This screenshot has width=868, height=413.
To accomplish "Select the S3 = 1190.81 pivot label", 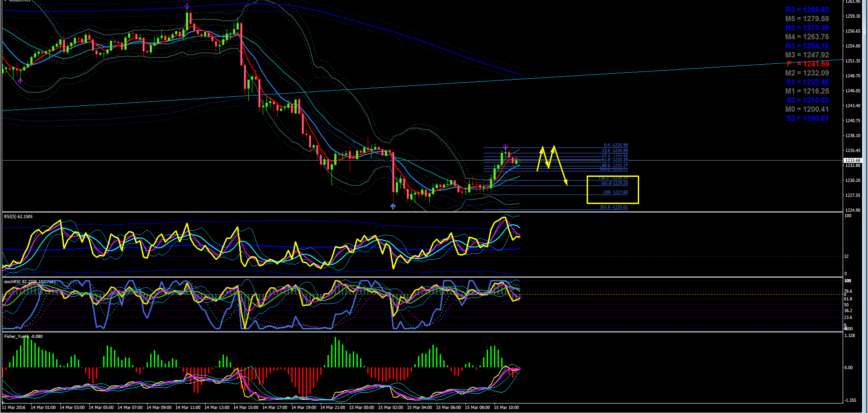I will 807,119.
